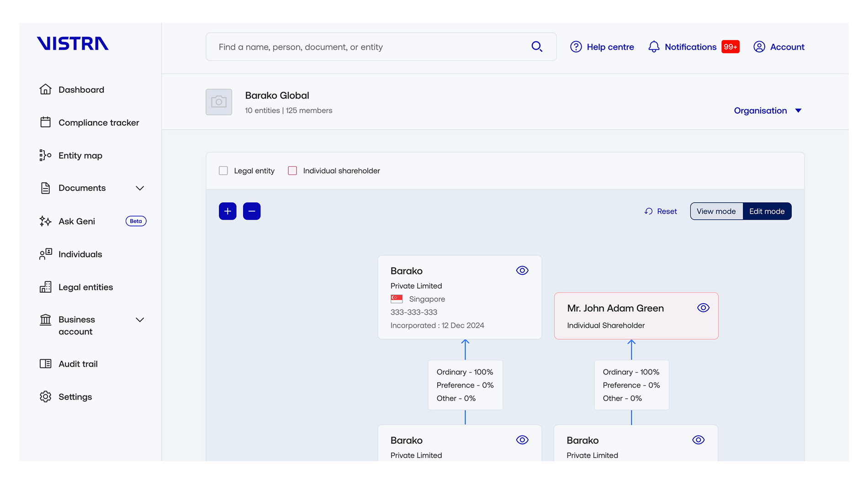Click the 'Individual Shareholder' subtitle text
The height and width of the screenshot is (484, 868).
coord(606,326)
